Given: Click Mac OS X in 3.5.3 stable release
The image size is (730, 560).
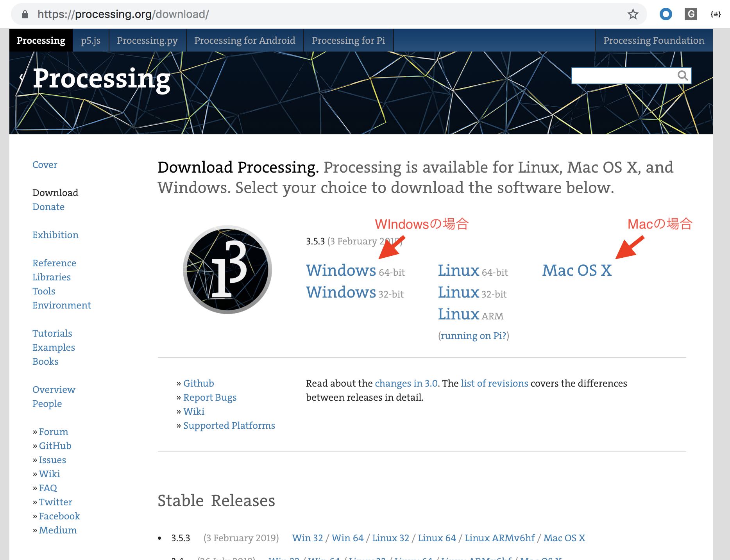Looking at the screenshot, I should pyautogui.click(x=564, y=538).
